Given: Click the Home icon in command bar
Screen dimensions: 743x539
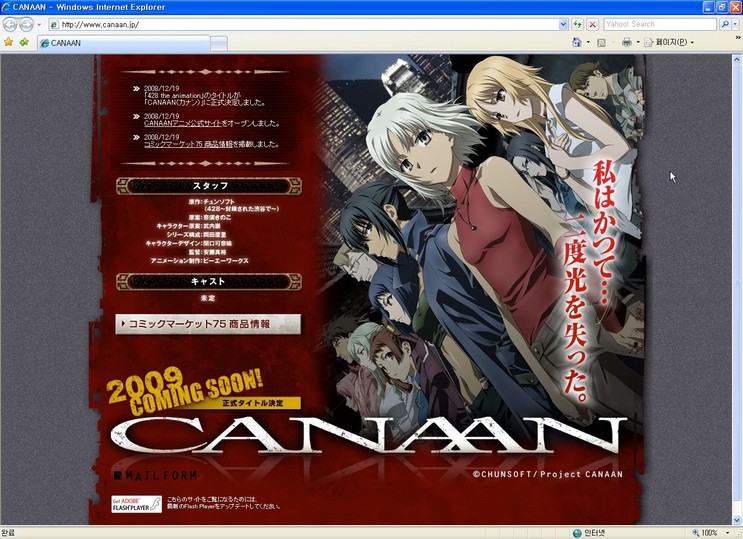Looking at the screenshot, I should 577,43.
